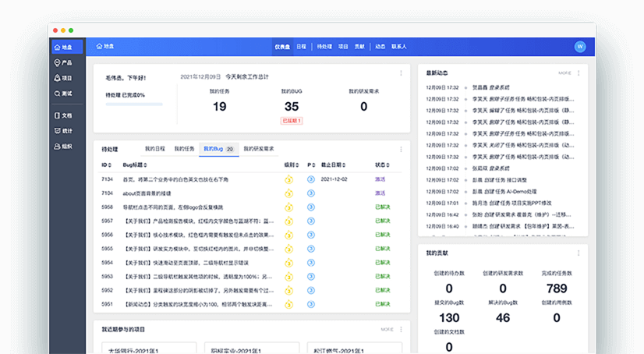Click 完成的任务数 value 789
Viewport: 644px width, 354px height.
[557, 289]
